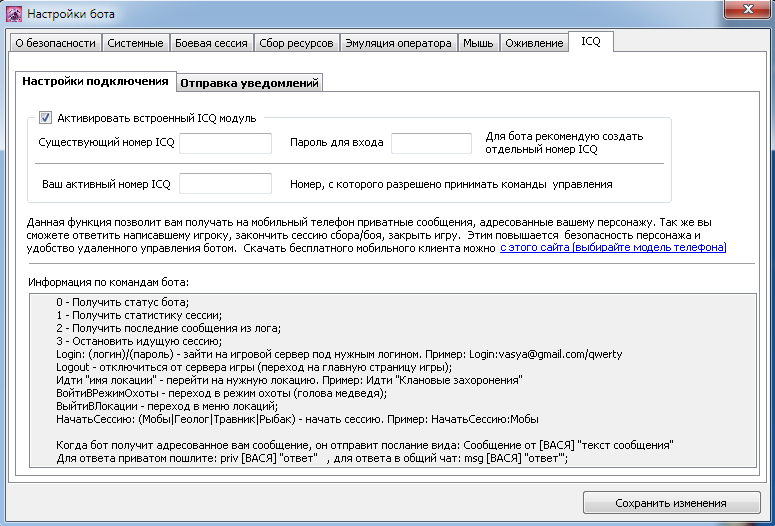The width and height of the screenshot is (775, 526).
Task: Click the ВыйтиВЛокации command line
Action: coord(167,406)
